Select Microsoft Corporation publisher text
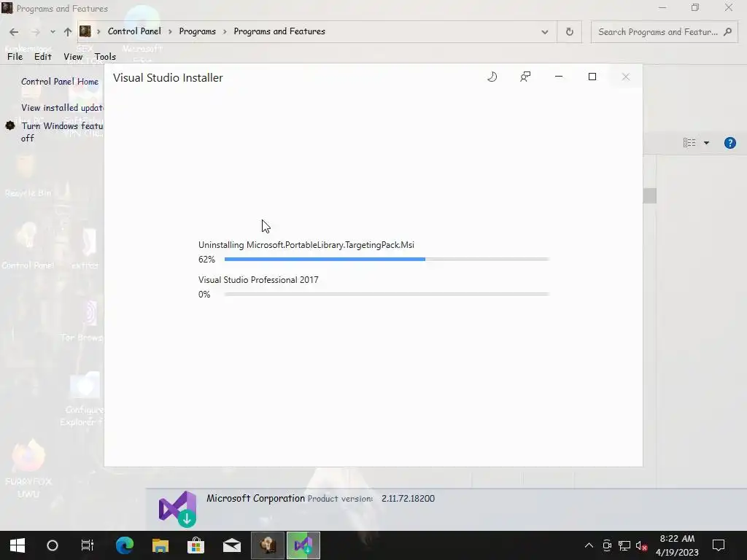747x560 pixels. click(255, 498)
